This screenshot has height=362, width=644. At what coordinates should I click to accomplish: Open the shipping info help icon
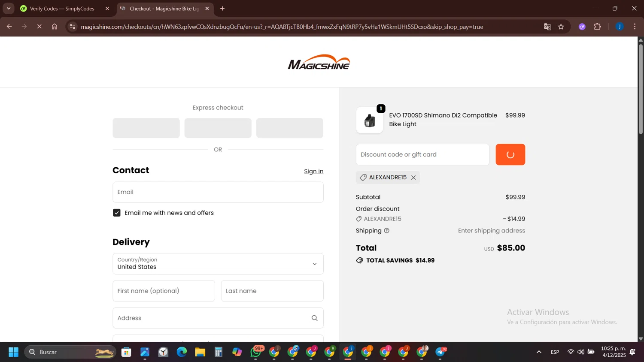[x=386, y=231]
